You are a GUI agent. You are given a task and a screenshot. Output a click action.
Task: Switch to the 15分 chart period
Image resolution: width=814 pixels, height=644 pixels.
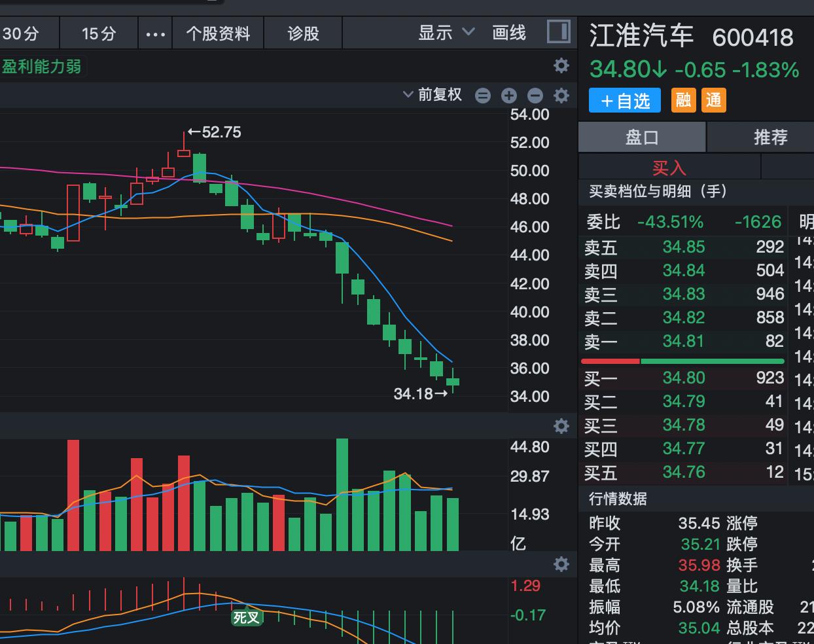tap(99, 33)
